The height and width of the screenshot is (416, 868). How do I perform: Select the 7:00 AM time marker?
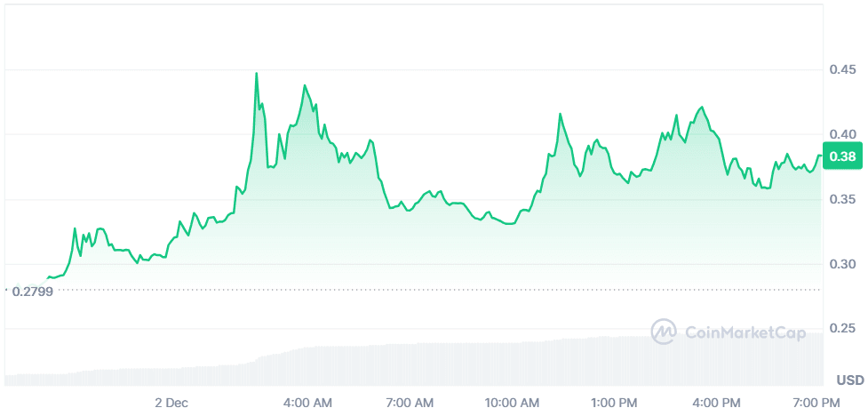pos(410,403)
